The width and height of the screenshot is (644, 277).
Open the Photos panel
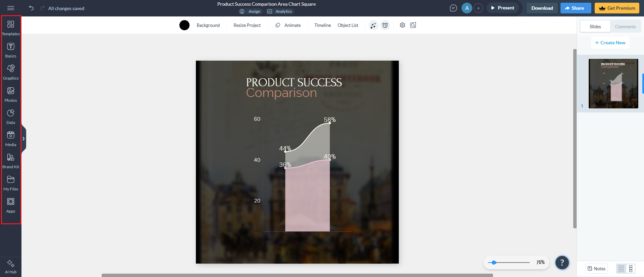11,94
